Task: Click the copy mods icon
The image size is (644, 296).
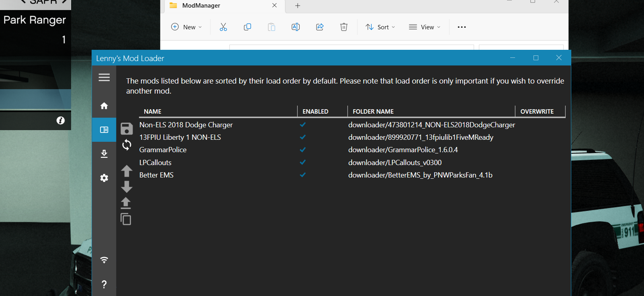Action: coord(126,219)
